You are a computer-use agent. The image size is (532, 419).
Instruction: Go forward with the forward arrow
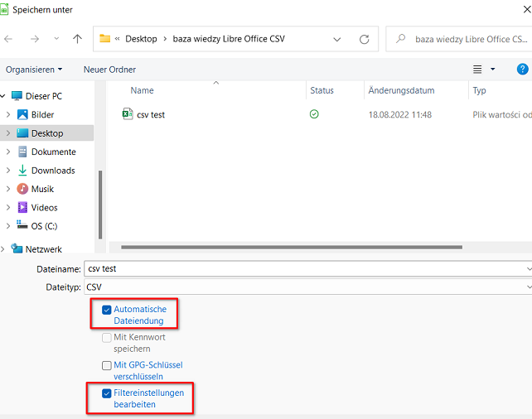pyautogui.click(x=35, y=39)
